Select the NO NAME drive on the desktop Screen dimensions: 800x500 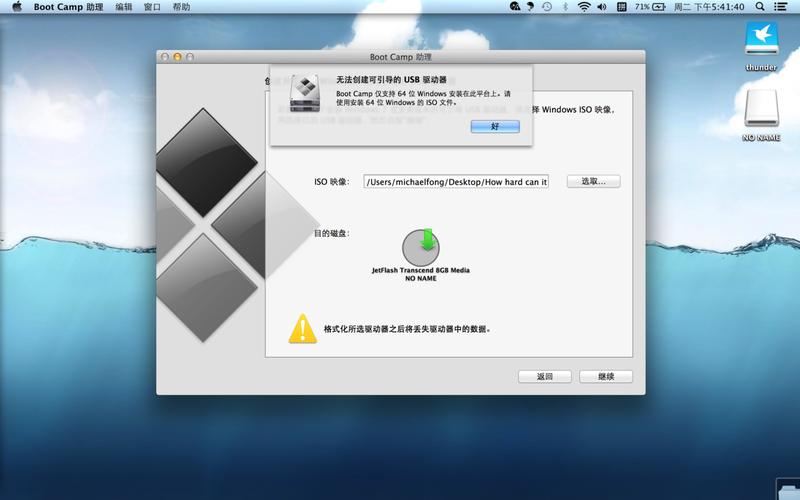761,108
